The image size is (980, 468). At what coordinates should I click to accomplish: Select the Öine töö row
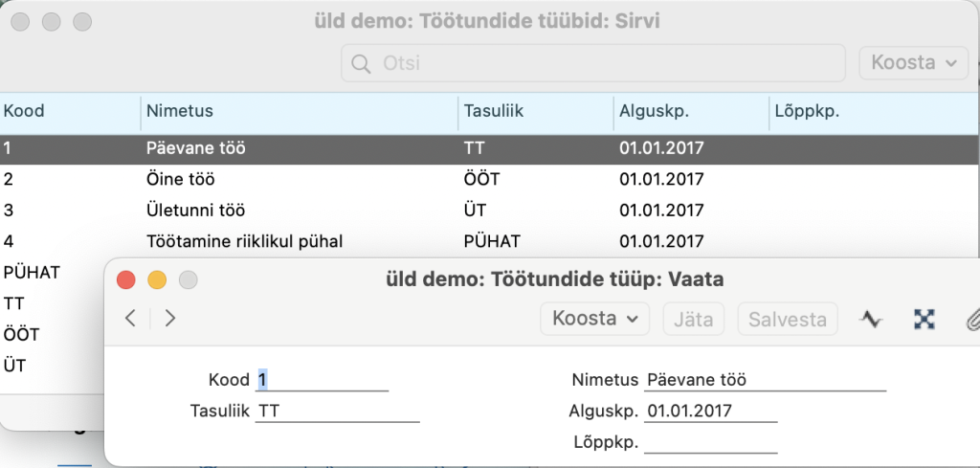point(182,179)
